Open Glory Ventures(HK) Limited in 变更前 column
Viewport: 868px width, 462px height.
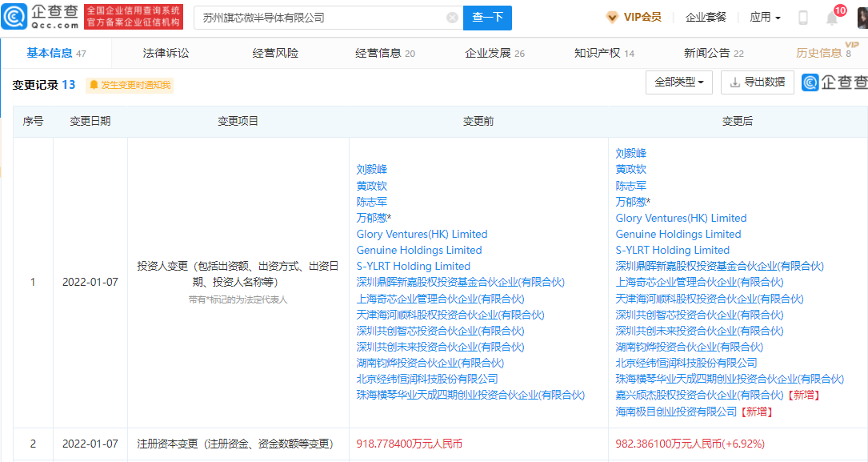pyautogui.click(x=422, y=234)
